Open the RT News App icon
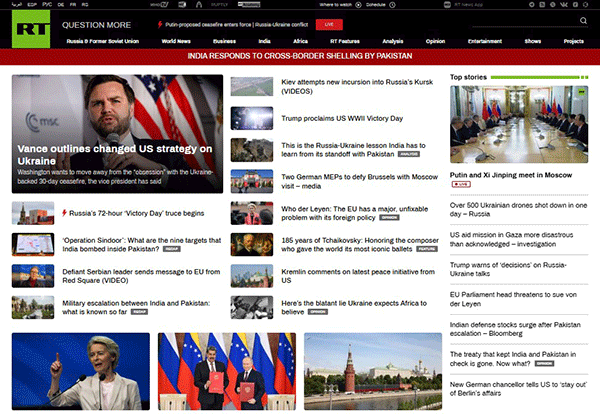The height and width of the screenshot is (414, 600). [447, 5]
